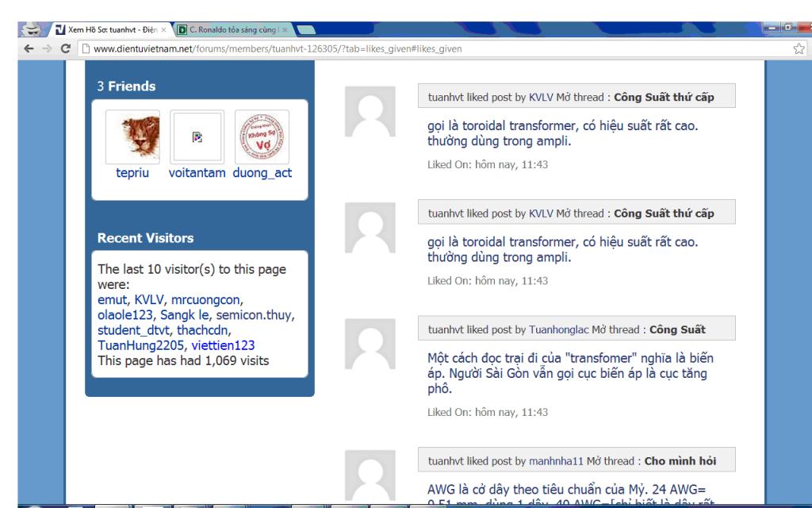Open tepriu's lion avatar thumbnail
The image size is (812, 508).
pyautogui.click(x=132, y=137)
